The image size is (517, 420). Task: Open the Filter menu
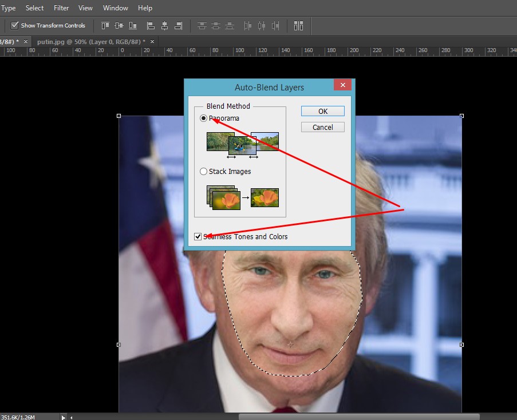coord(61,8)
